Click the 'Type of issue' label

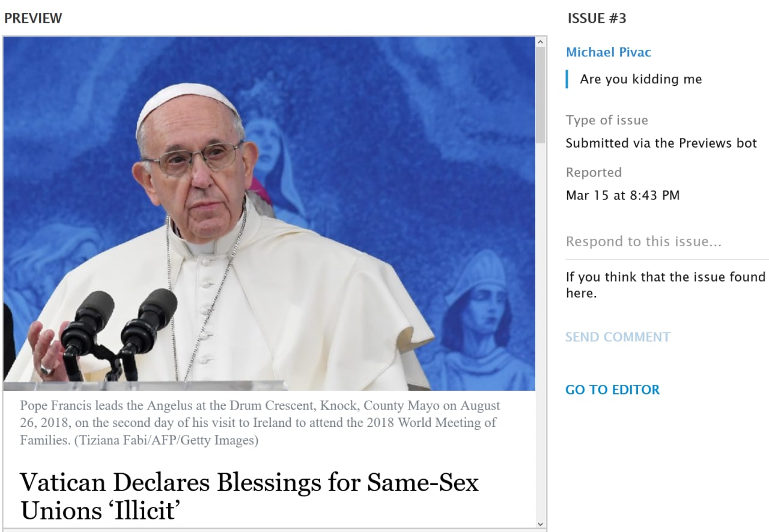tap(607, 120)
